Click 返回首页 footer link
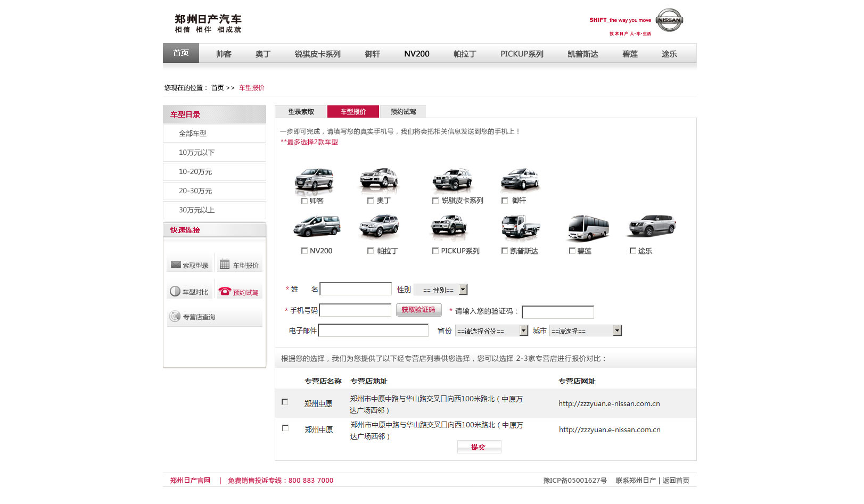Viewport: 864px width, 504px height. 676,481
